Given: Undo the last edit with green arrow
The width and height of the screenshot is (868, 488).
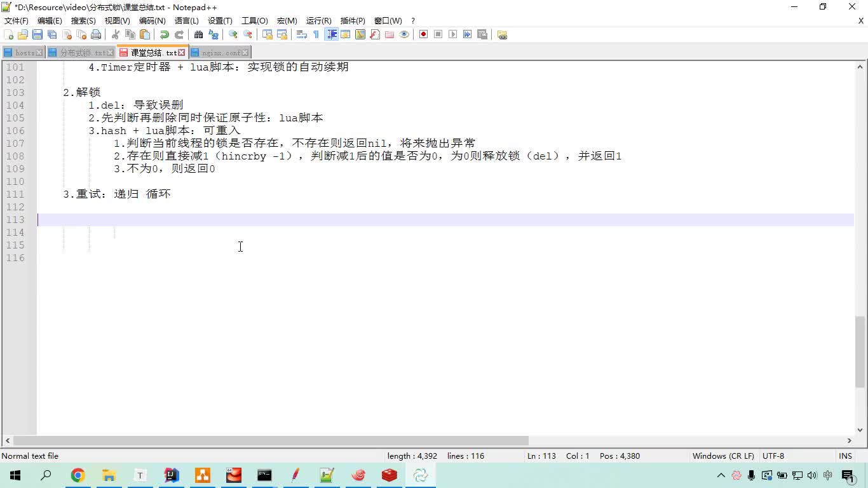Looking at the screenshot, I should point(165,34).
